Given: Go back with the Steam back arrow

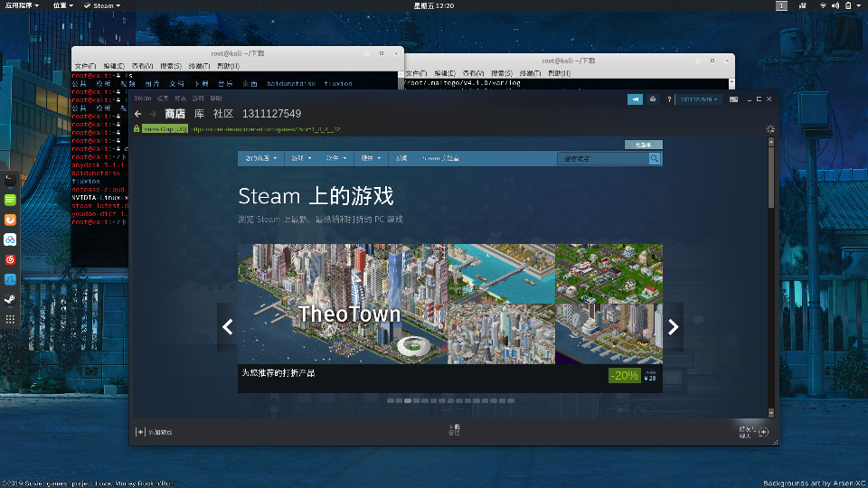Looking at the screenshot, I should [137, 114].
